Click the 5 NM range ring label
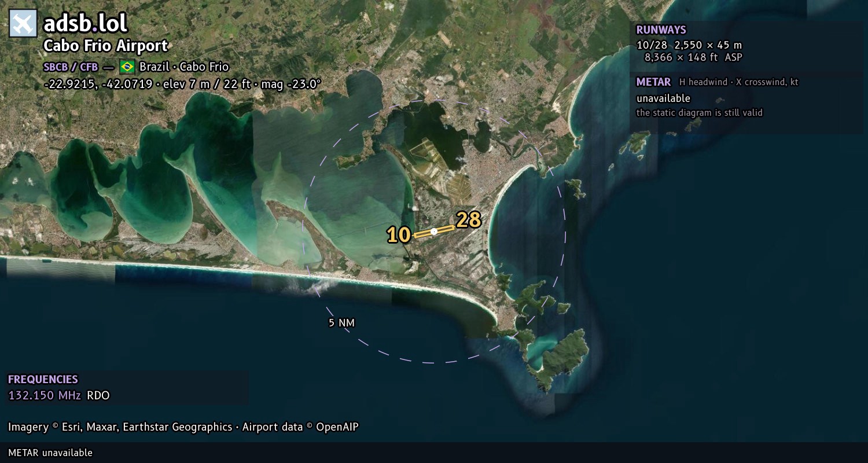The image size is (868, 463). pos(341,323)
